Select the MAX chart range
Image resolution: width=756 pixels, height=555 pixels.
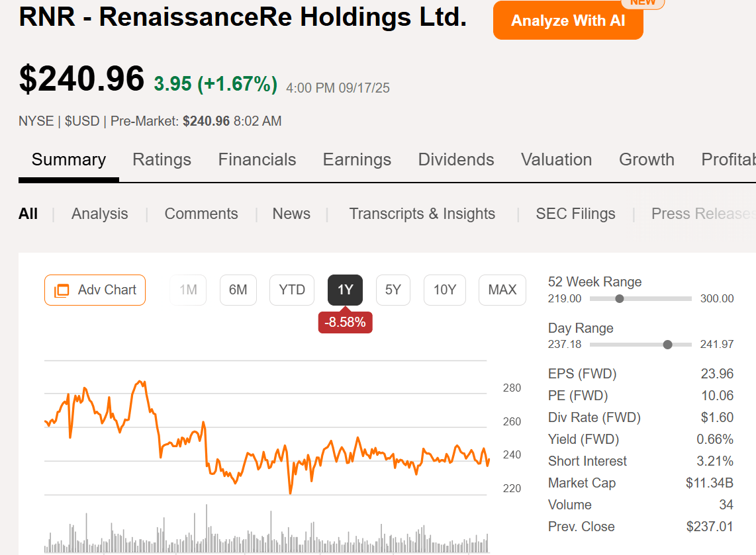point(502,290)
